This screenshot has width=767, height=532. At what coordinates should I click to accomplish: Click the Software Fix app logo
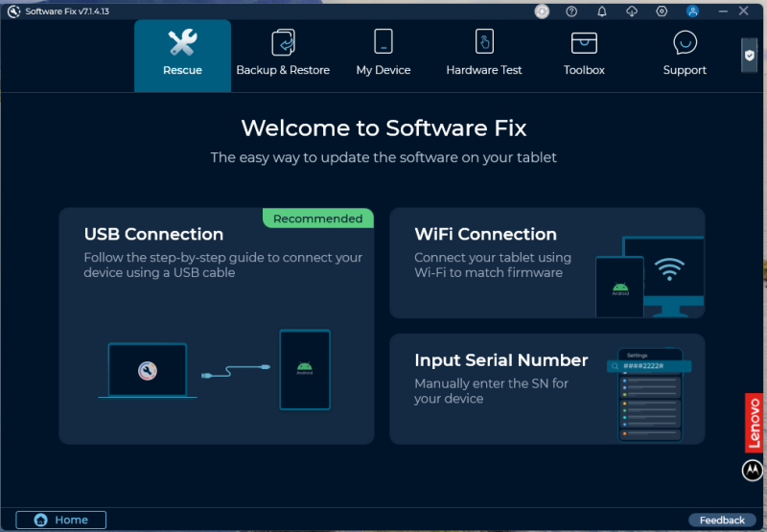click(x=13, y=12)
